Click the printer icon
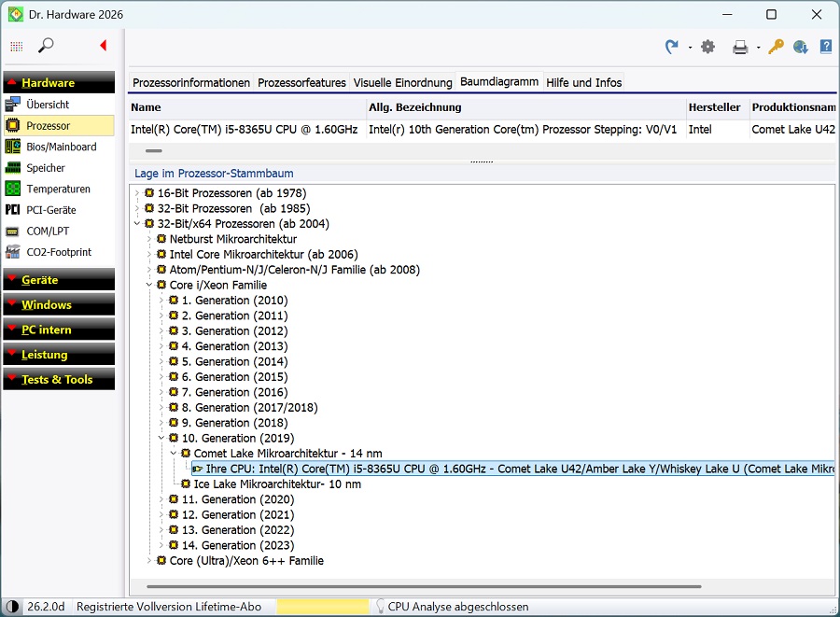 (x=740, y=47)
